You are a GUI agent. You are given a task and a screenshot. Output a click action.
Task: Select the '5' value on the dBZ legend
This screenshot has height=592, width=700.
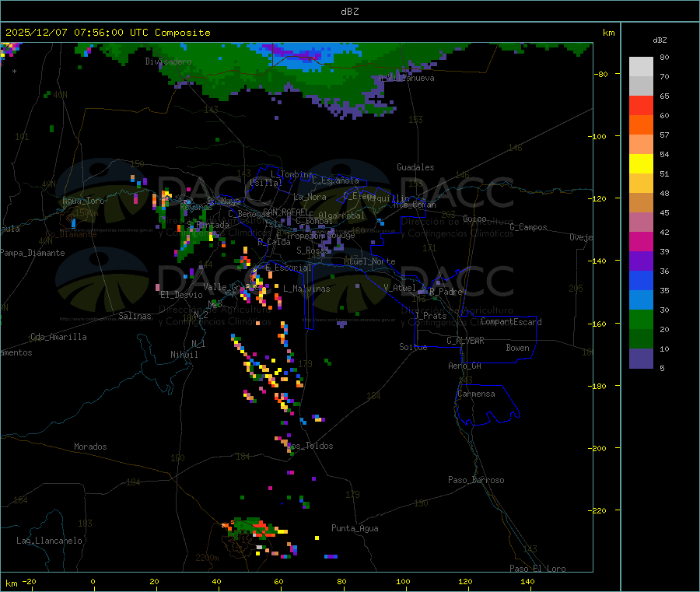662,368
